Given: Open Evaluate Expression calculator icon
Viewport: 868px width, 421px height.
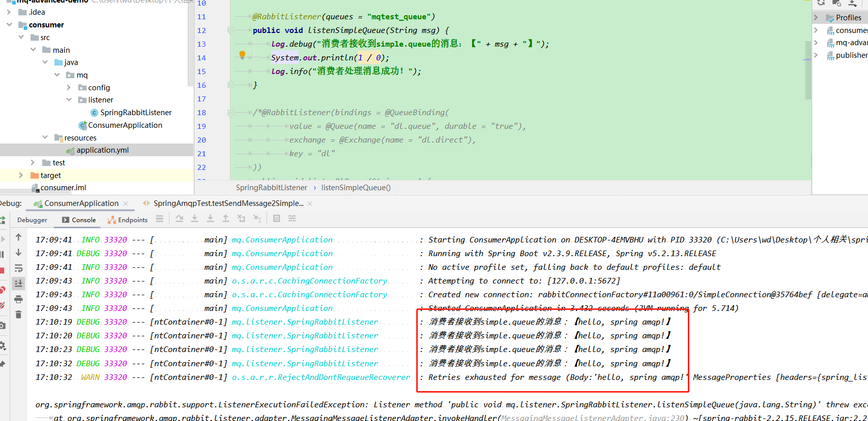Looking at the screenshot, I should pos(277,219).
